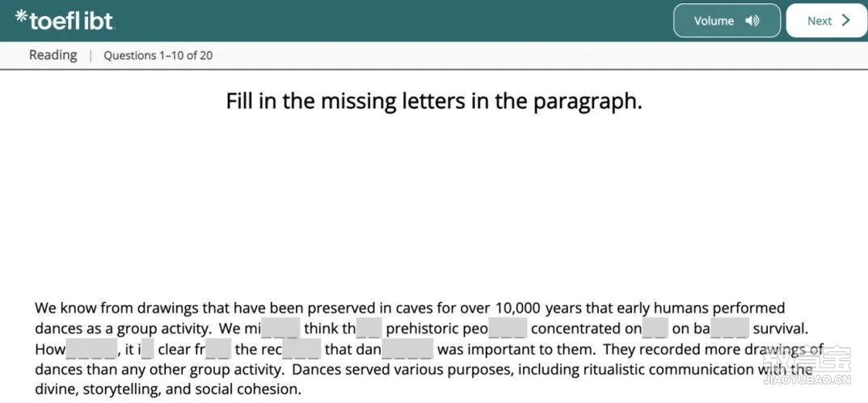Select the blank completing "peo"

pyautogui.click(x=508, y=329)
